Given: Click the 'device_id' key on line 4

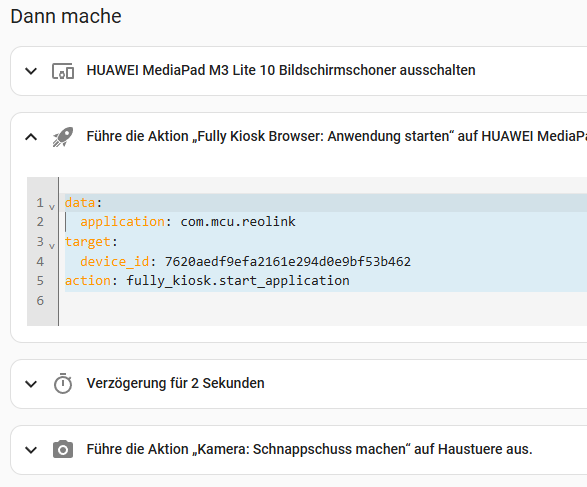Looking at the screenshot, I should pos(115,262).
